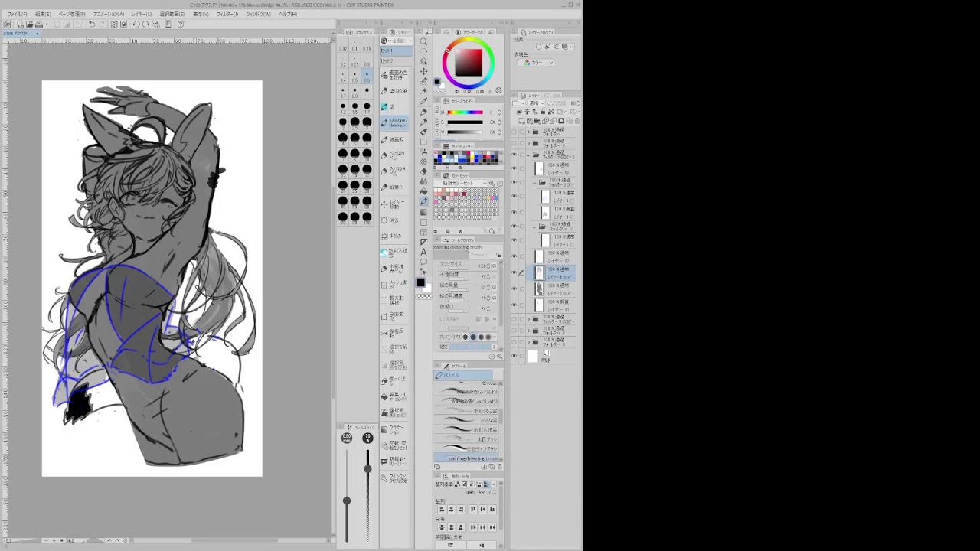The width and height of the screenshot is (980, 551).
Task: Click the Save icon in the command bar
Action: tap(39, 24)
